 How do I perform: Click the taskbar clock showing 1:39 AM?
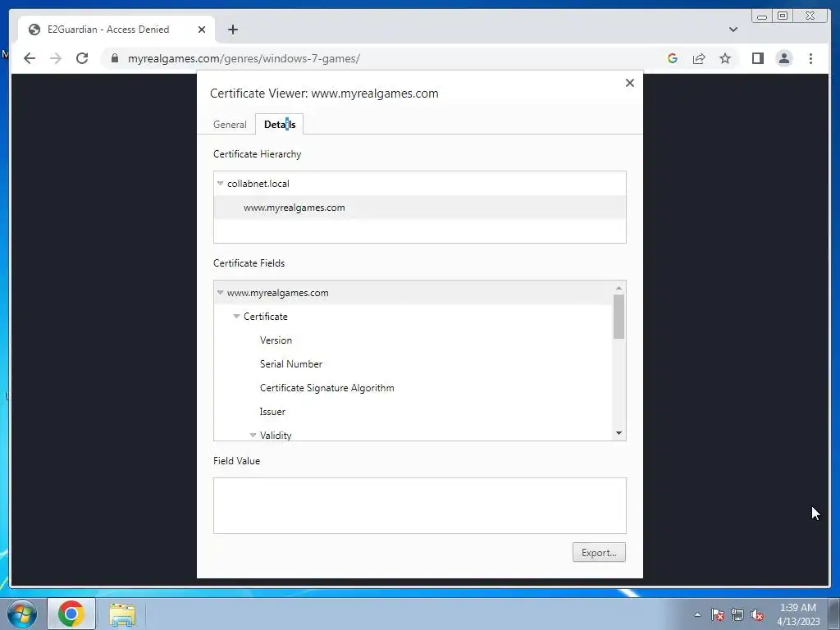click(x=798, y=614)
